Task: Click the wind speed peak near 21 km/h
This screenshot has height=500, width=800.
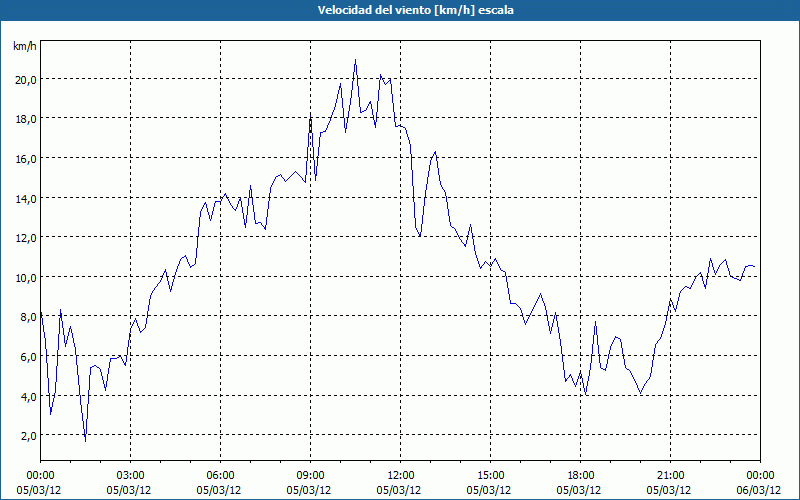Action: pyautogui.click(x=356, y=60)
